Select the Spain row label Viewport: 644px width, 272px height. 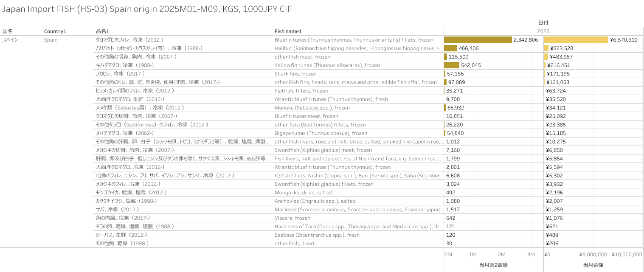click(x=51, y=40)
